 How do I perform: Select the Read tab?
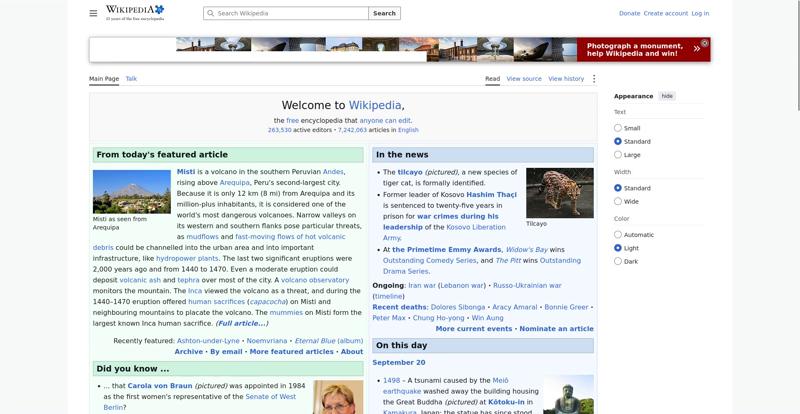(492, 79)
